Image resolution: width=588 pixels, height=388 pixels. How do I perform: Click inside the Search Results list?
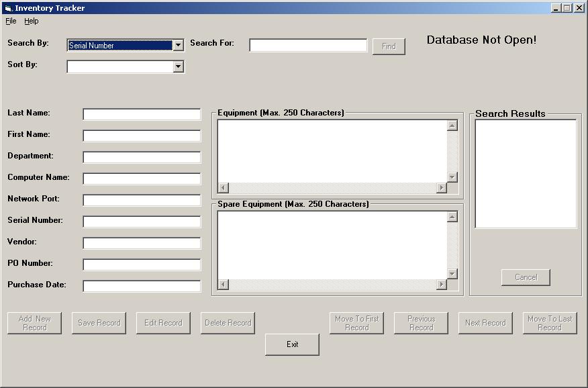pyautogui.click(x=526, y=173)
